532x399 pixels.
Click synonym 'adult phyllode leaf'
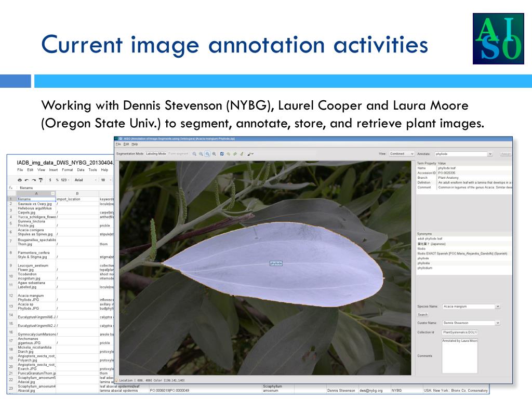click(x=430, y=238)
